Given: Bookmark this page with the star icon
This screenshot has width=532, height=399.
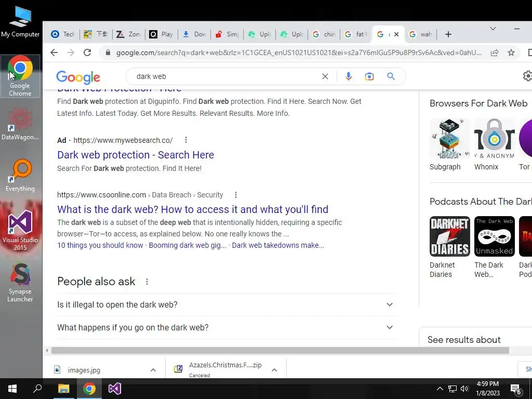Looking at the screenshot, I should [x=511, y=52].
